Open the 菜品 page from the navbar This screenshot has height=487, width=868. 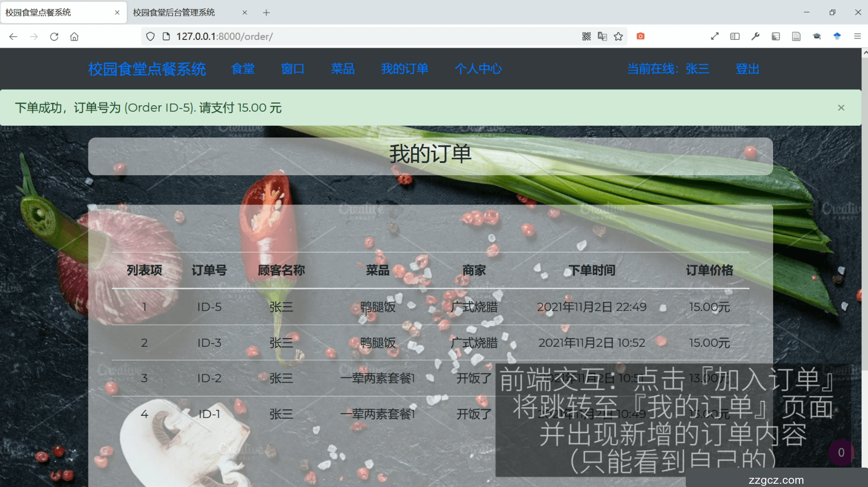click(x=343, y=69)
